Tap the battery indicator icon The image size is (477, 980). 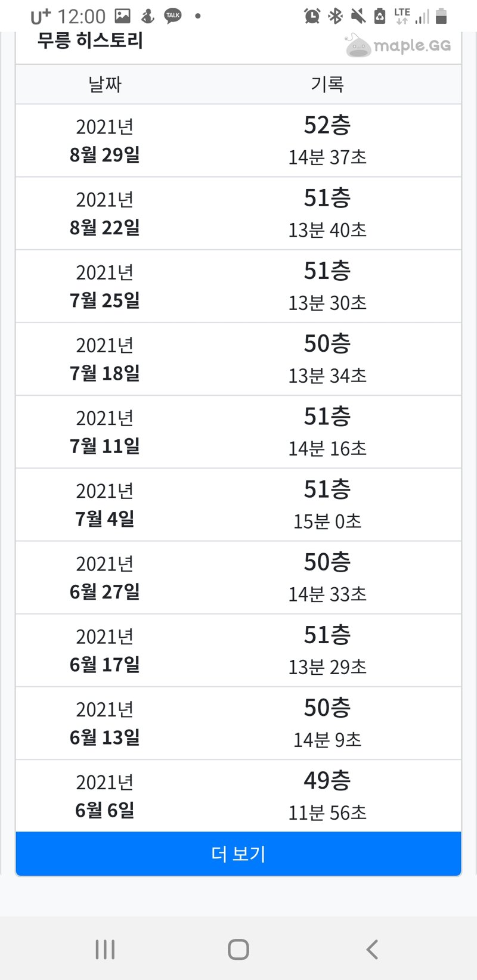[441, 16]
